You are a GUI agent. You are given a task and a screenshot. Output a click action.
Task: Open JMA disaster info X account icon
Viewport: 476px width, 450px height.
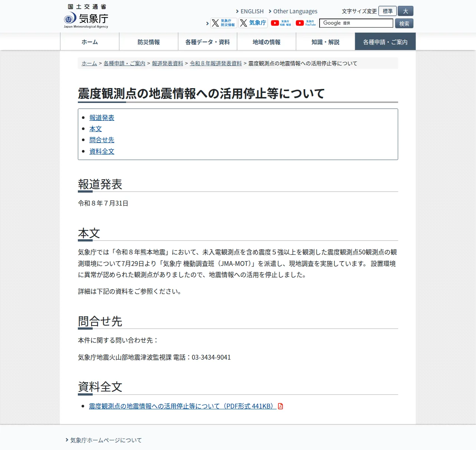point(224,23)
